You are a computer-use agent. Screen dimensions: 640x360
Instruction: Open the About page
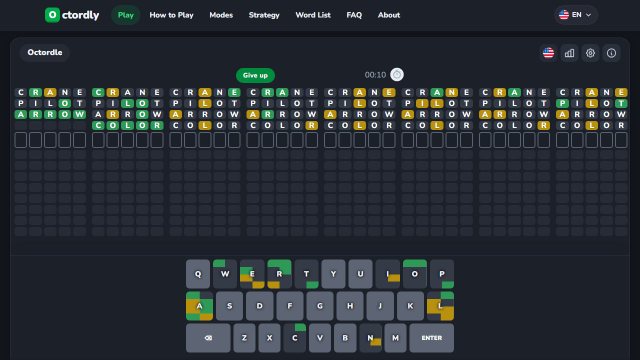pyautogui.click(x=389, y=15)
